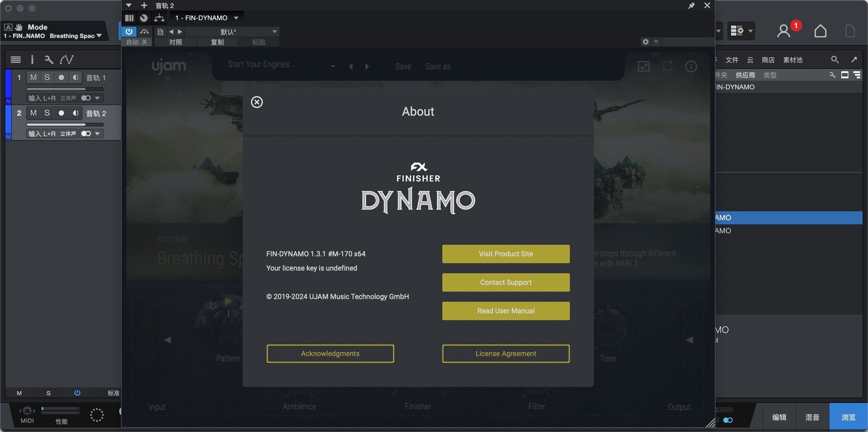Search the browser with the magnifier icon
This screenshot has height=432, width=868.
click(x=835, y=60)
